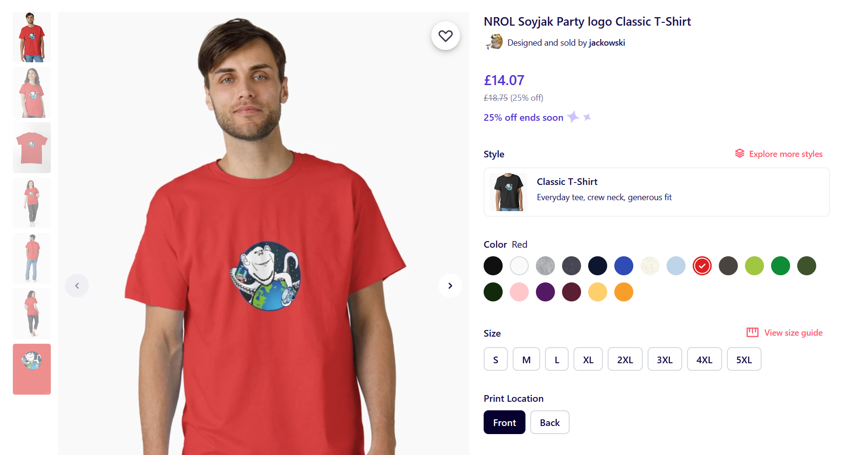Choose the Front print location
The width and height of the screenshot is (868, 455).
tap(504, 422)
